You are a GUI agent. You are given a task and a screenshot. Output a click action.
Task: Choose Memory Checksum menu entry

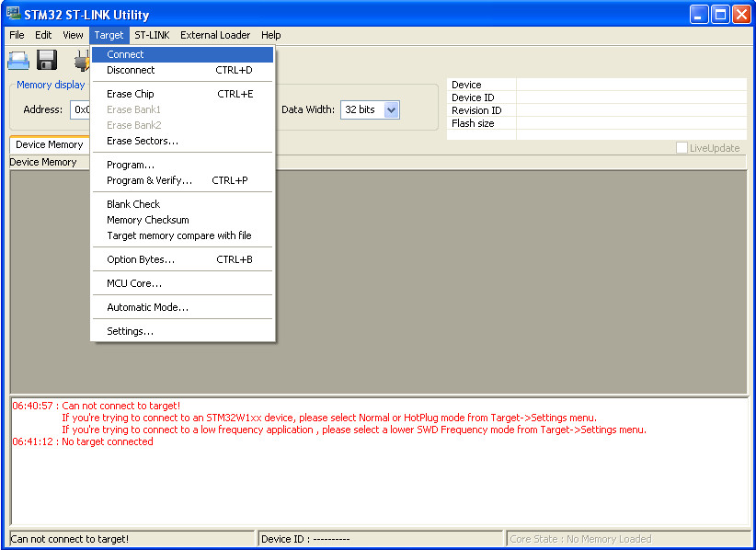(x=183, y=220)
